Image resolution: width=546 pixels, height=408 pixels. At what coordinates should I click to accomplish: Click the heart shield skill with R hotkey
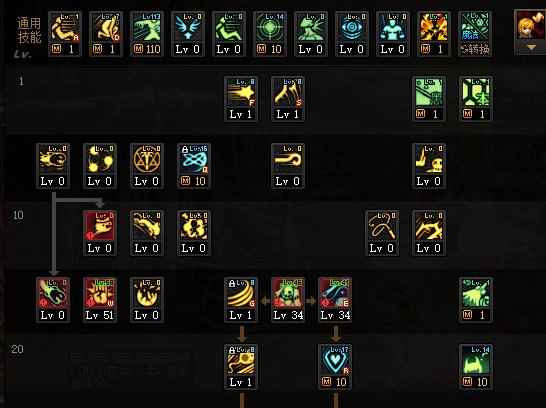point(335,367)
